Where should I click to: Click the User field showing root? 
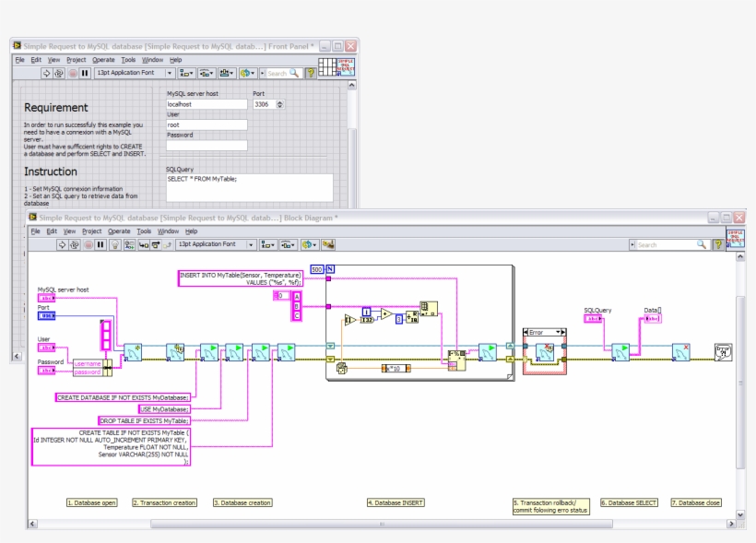(x=207, y=124)
